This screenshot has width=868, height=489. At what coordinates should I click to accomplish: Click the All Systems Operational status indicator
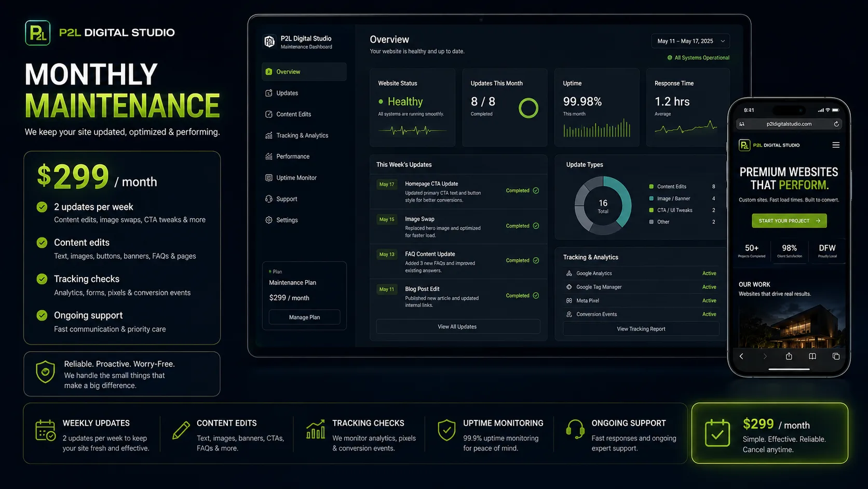698,58
